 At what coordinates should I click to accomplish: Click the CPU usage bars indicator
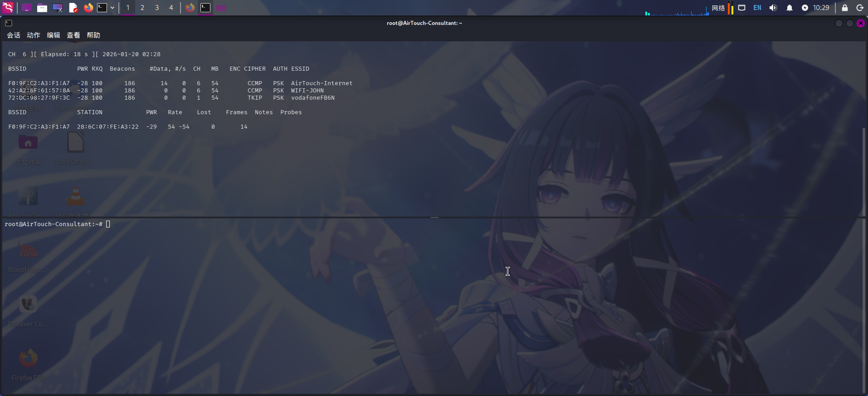(731, 8)
